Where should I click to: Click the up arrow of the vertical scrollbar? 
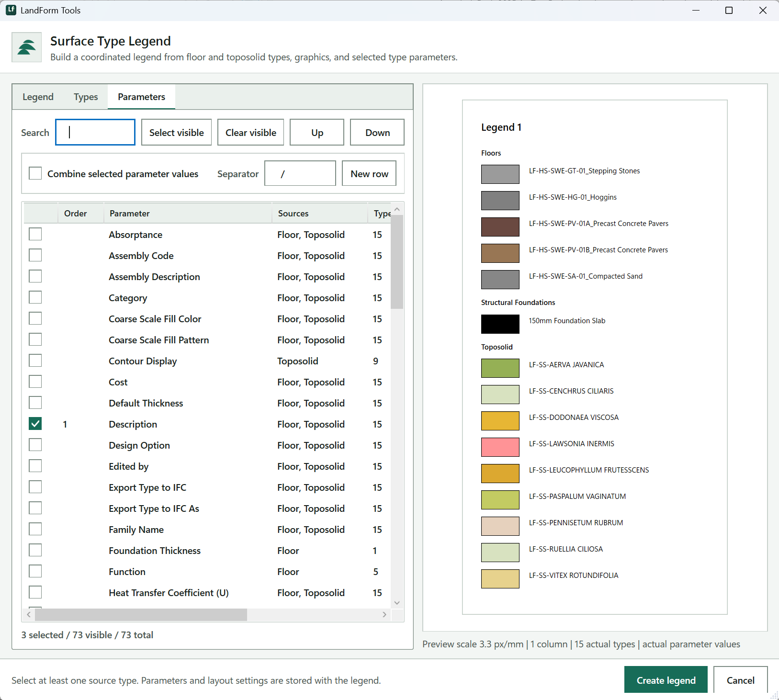coord(397,209)
